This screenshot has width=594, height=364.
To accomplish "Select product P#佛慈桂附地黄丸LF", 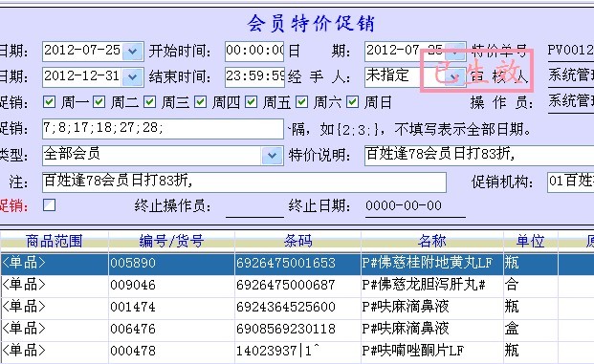I will 428,263.
